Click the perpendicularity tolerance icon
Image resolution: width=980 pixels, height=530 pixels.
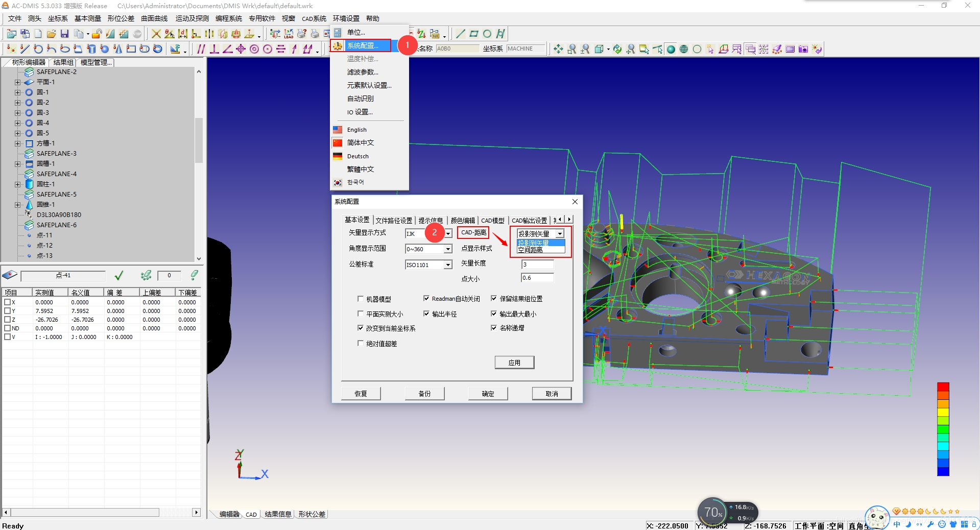pyautogui.click(x=214, y=49)
